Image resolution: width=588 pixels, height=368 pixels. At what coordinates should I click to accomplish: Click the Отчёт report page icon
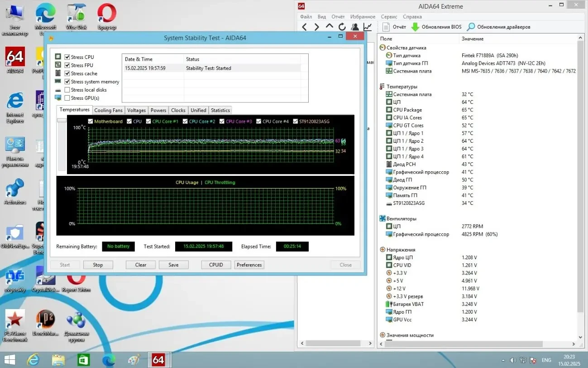(386, 27)
